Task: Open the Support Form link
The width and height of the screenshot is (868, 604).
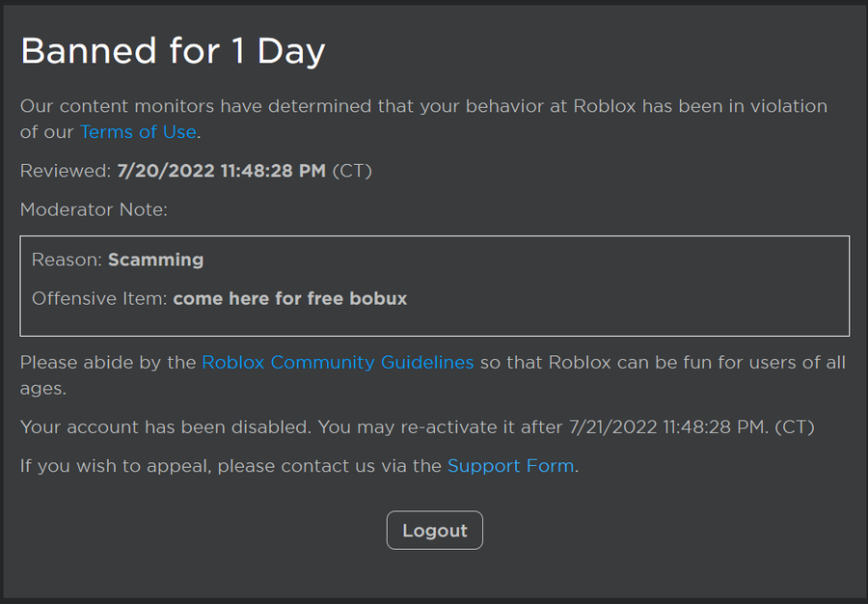Action: click(510, 466)
